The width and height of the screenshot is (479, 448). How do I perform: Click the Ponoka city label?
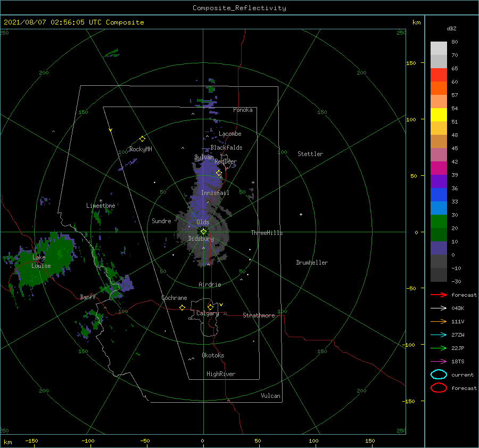coord(243,110)
